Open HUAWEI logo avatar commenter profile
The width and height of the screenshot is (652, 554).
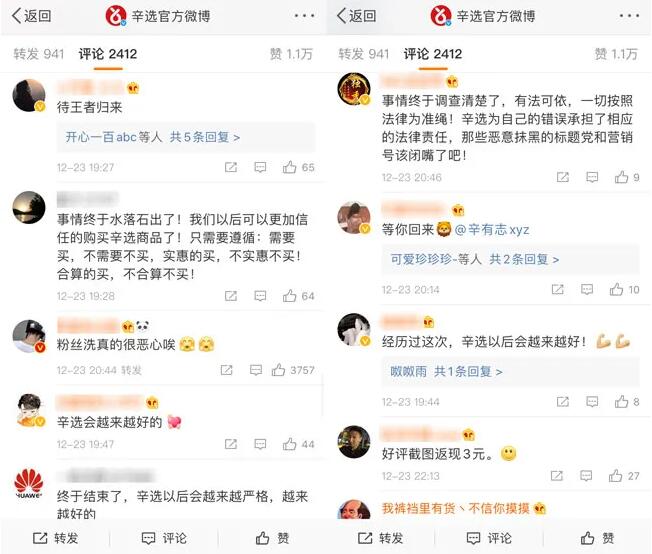[x=29, y=485]
